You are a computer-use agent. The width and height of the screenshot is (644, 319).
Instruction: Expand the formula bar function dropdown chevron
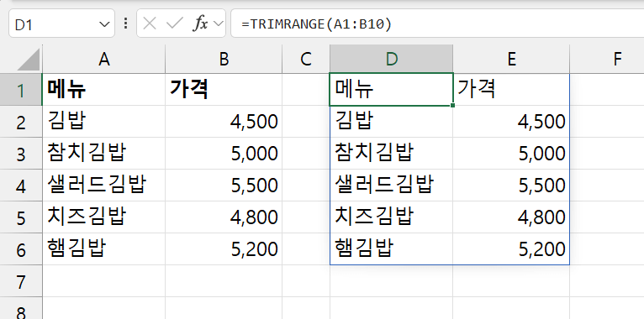[219, 24]
